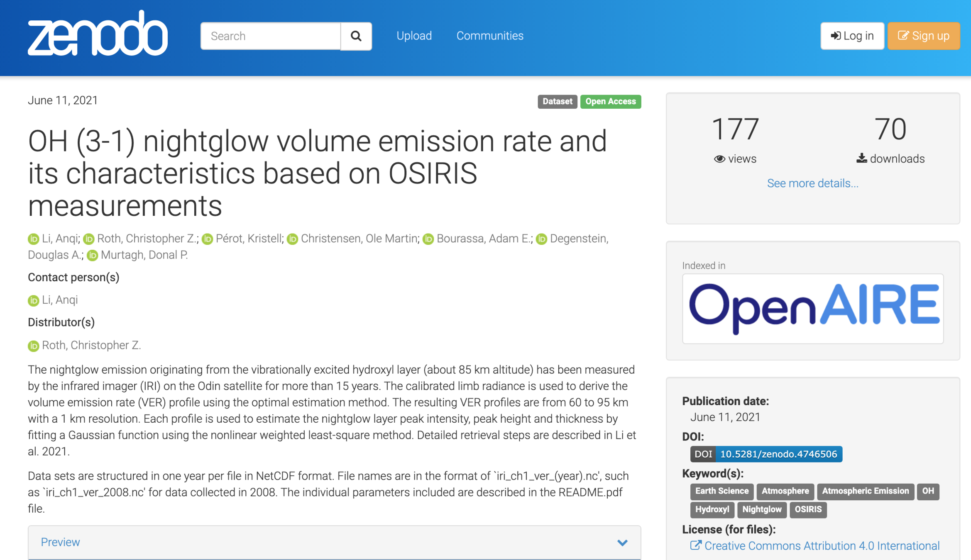The width and height of the screenshot is (971, 560).
Task: Click ORCID icon beside Pérot, Kristell
Action: click(207, 239)
